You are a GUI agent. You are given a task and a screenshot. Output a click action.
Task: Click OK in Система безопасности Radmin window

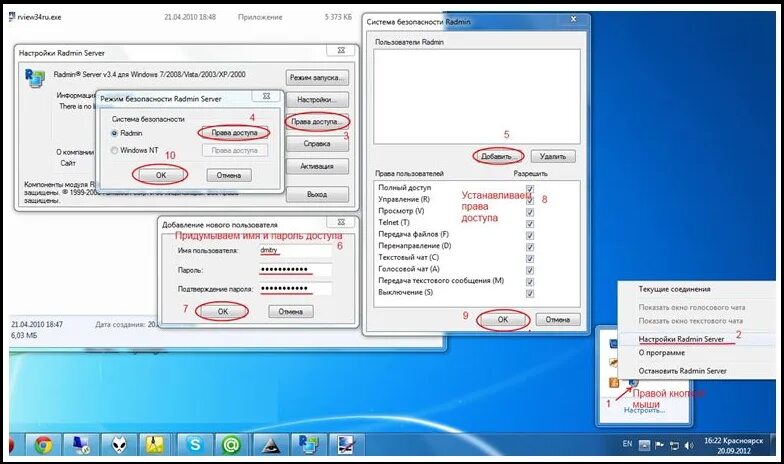click(x=503, y=320)
